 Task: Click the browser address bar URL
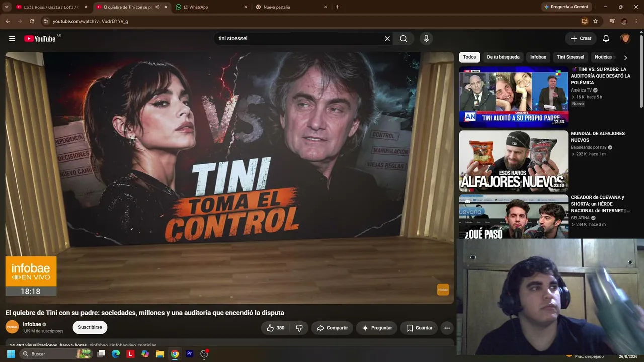tap(91, 21)
